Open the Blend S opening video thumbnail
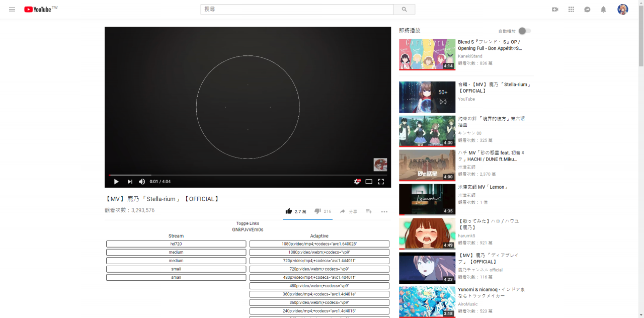The width and height of the screenshot is (644, 318). click(x=427, y=54)
